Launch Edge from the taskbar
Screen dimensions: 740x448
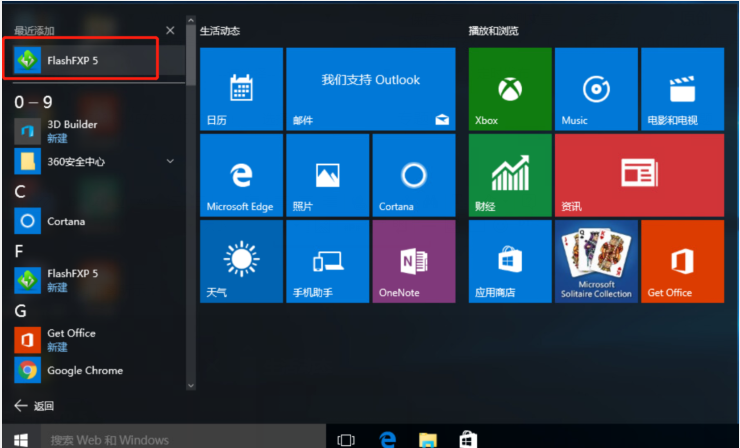click(387, 440)
